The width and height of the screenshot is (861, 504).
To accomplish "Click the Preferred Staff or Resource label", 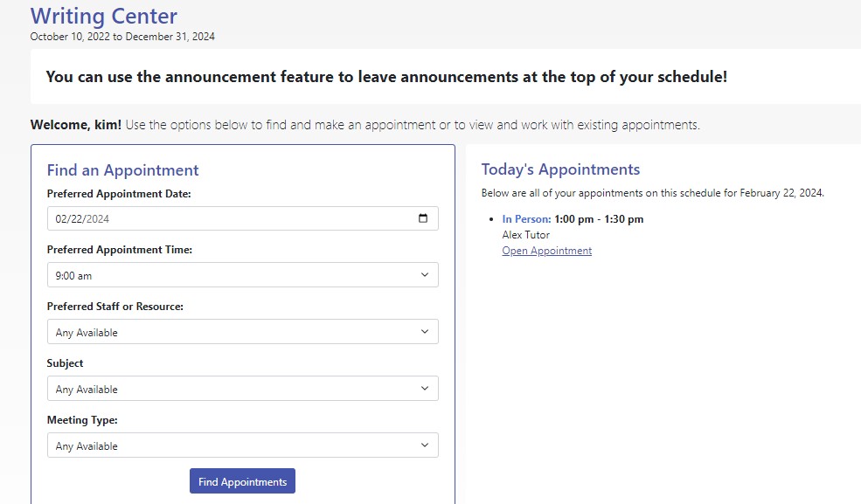I will pyautogui.click(x=115, y=307).
